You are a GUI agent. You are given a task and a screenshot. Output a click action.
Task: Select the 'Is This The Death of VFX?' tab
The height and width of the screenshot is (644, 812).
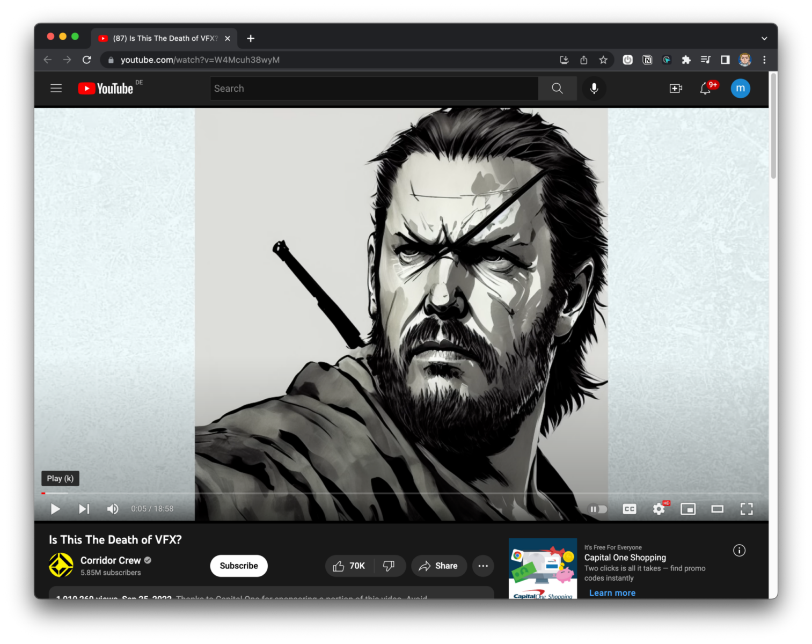tap(164, 38)
